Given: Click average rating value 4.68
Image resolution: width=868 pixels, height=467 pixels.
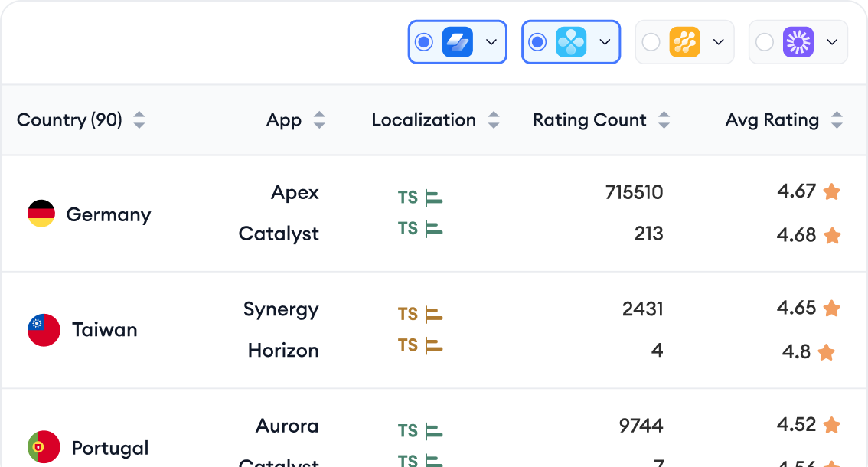Looking at the screenshot, I should (x=797, y=235).
